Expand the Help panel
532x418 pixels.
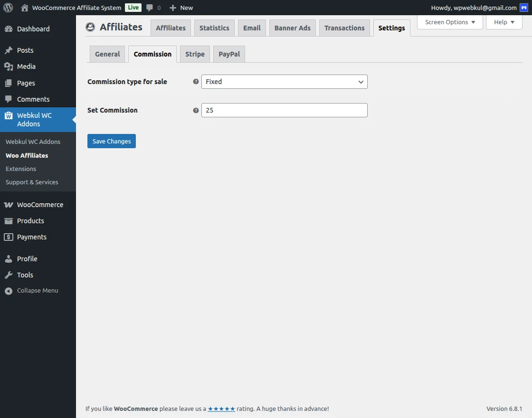(x=504, y=22)
